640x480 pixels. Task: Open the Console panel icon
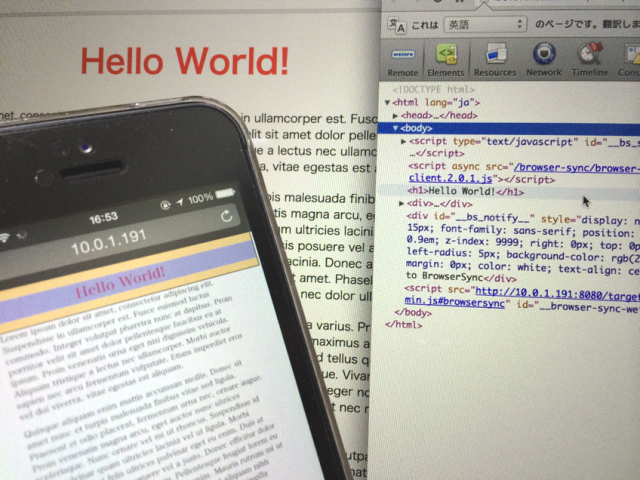[x=629, y=57]
